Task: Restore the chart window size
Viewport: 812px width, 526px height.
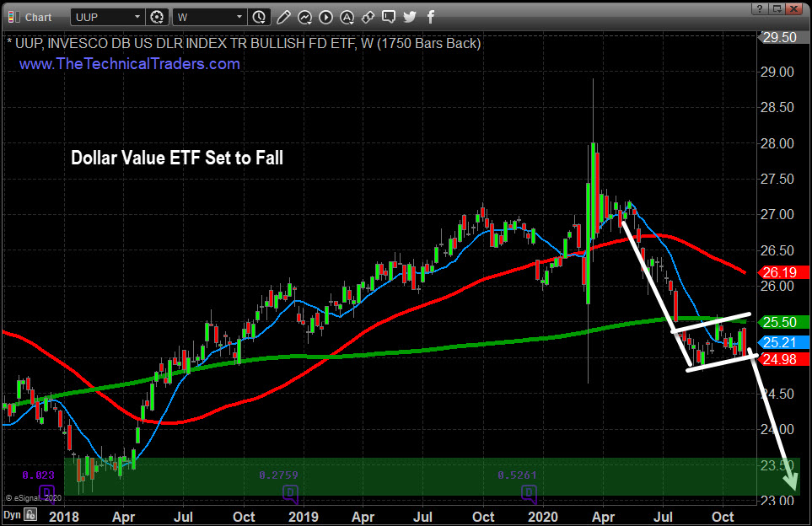Action: pos(777,8)
